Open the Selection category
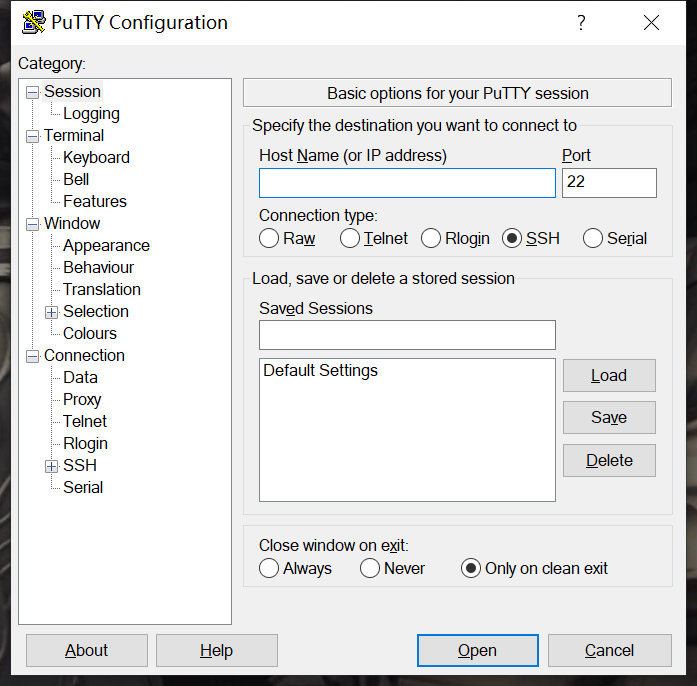Screen dimensions: 697x686 tap(96, 312)
